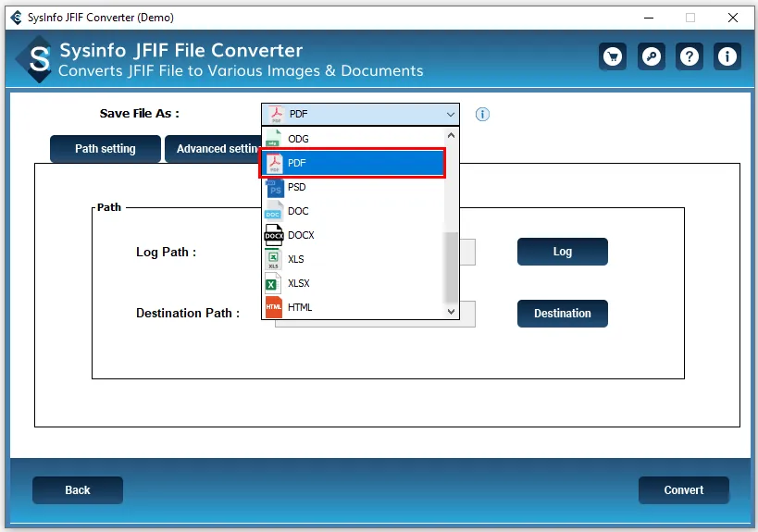Open the help question mark icon

(x=690, y=56)
